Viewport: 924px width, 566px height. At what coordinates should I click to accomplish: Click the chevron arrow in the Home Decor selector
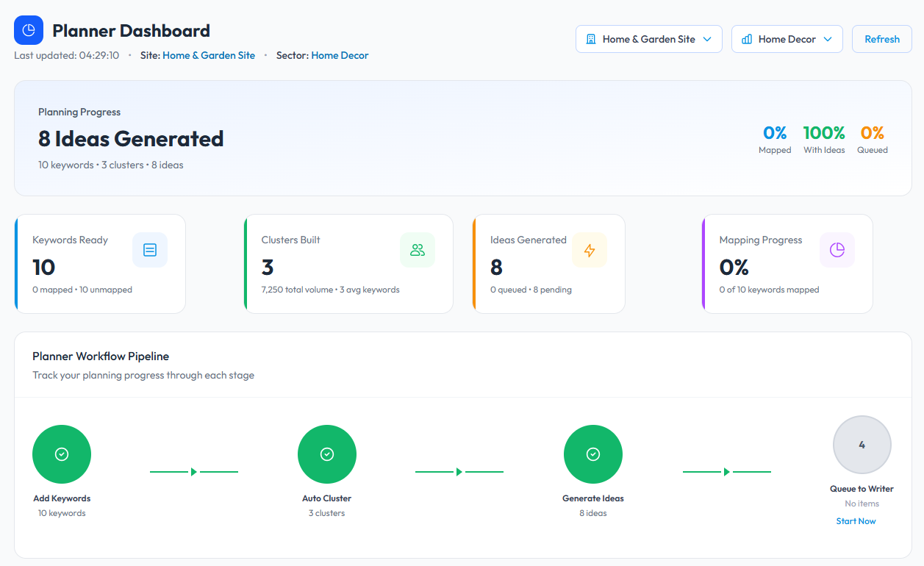[828, 39]
